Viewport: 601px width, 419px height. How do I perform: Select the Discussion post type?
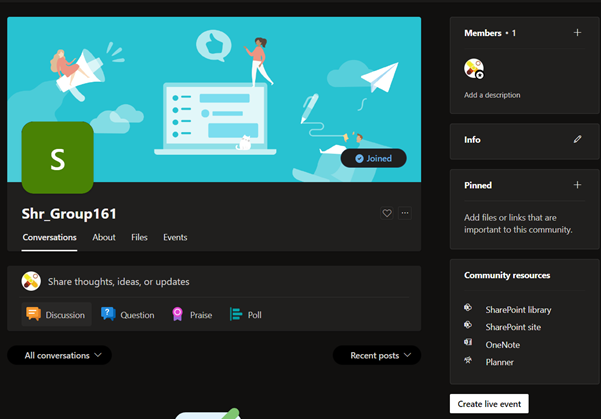(x=56, y=314)
